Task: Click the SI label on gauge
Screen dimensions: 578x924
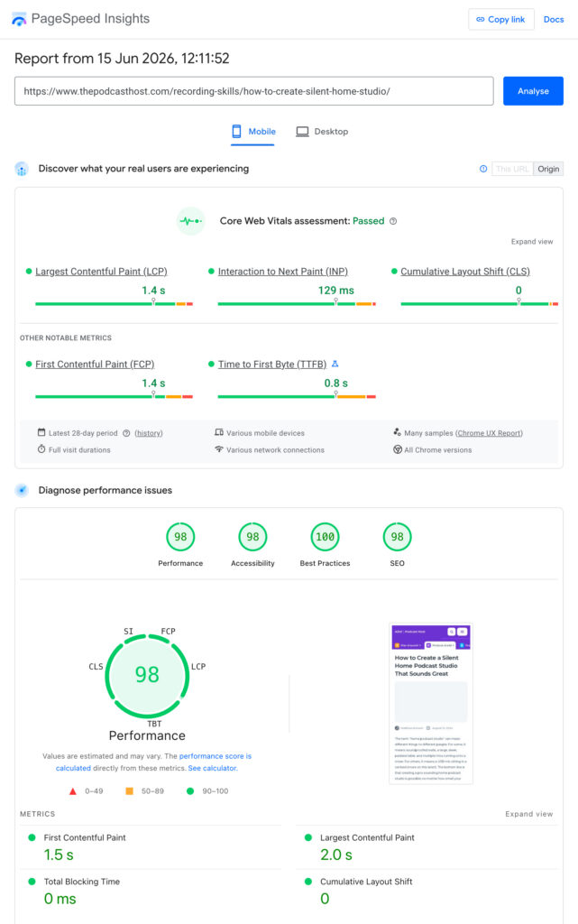Action: click(128, 631)
